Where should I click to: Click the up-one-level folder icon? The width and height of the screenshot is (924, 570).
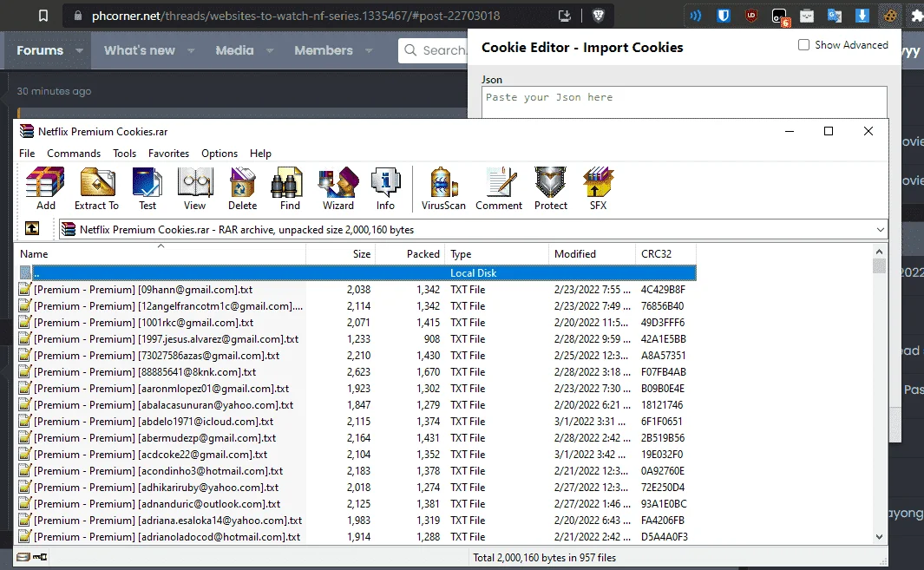click(x=32, y=229)
